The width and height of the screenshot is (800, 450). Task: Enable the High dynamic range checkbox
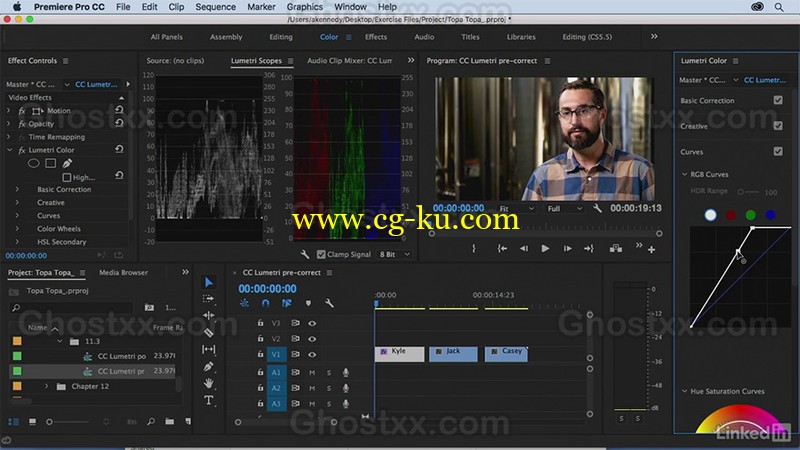coord(66,177)
